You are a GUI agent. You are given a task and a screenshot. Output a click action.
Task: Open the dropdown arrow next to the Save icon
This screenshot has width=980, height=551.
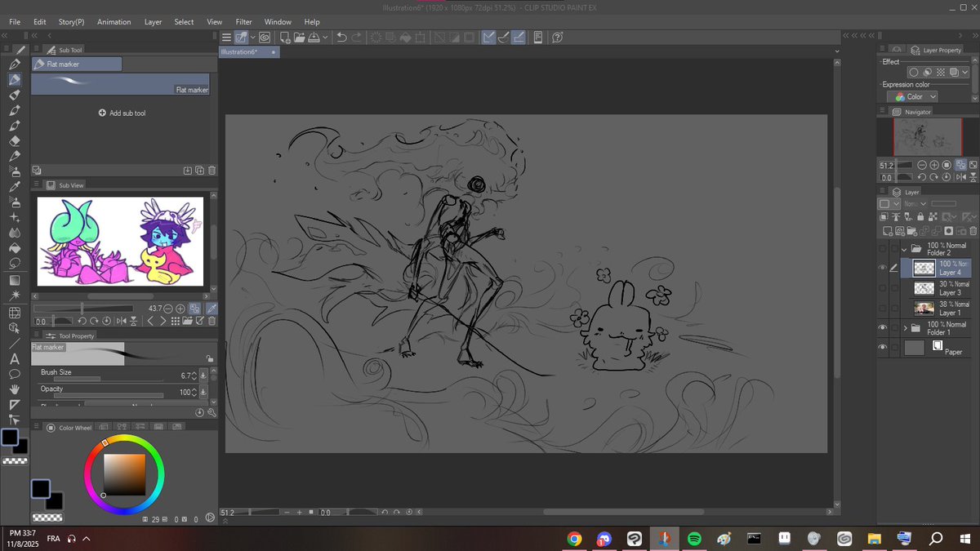point(325,37)
